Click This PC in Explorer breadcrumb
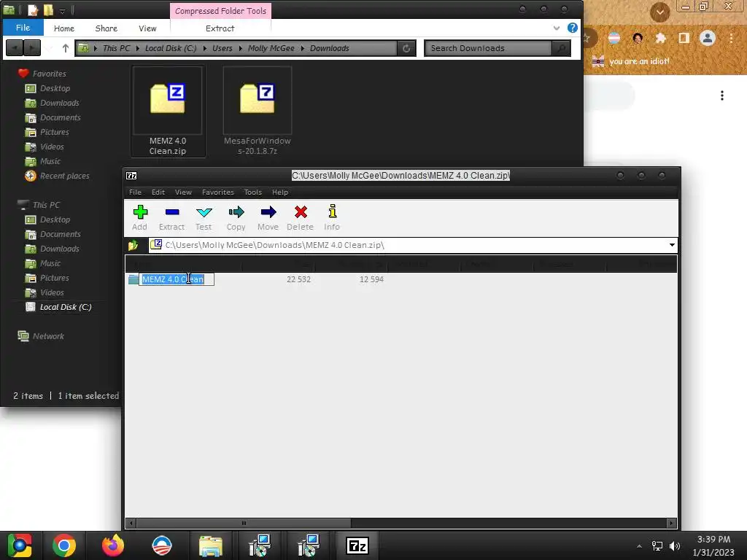 point(116,48)
